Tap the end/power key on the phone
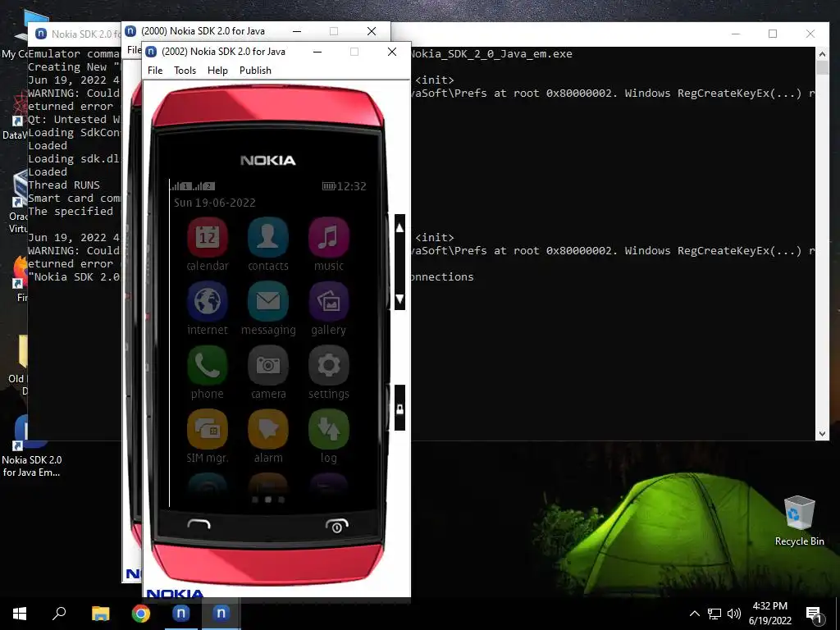This screenshot has height=630, width=840. coord(336,526)
